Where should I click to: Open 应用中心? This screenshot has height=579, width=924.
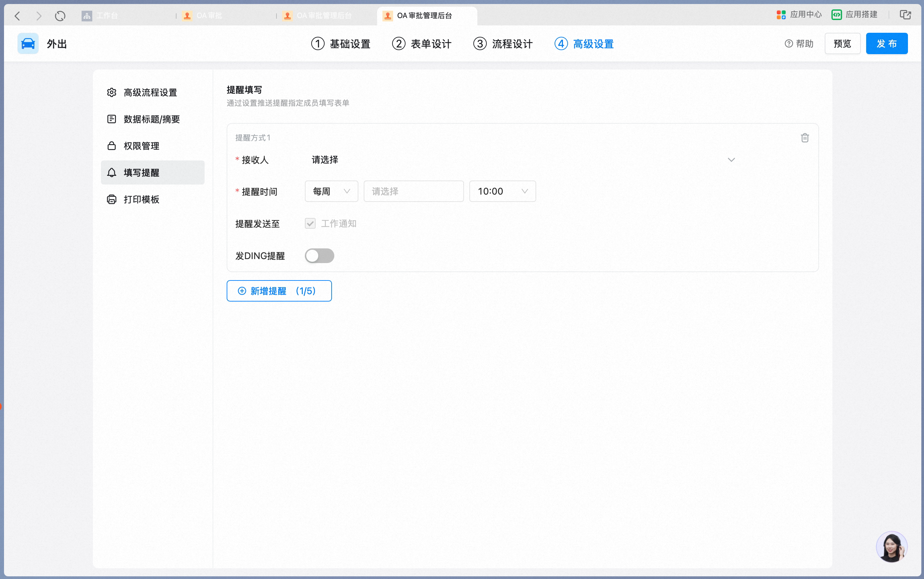799,15
